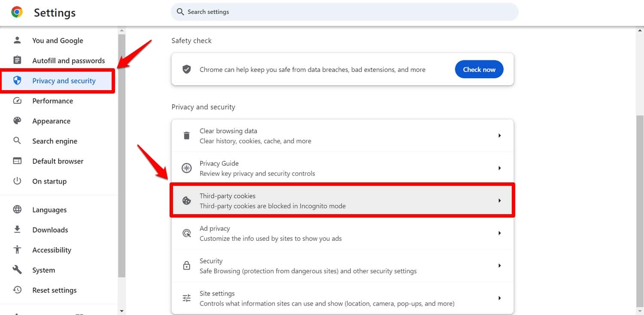Select Search engine in the sidebar

[55, 141]
